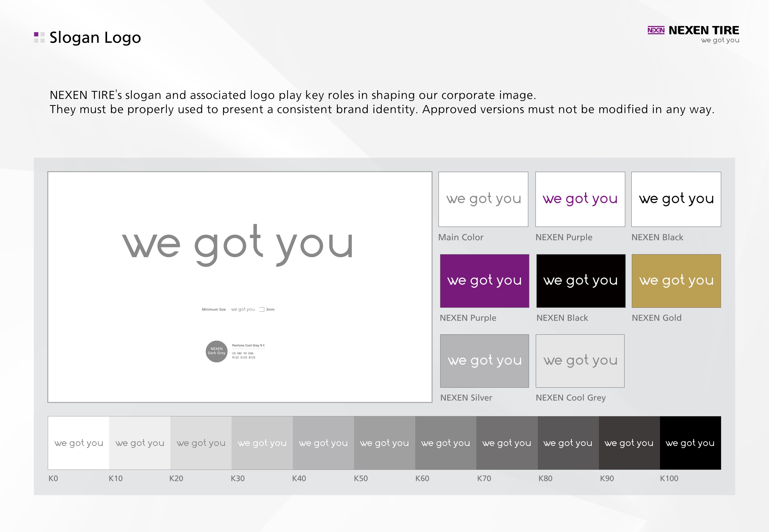Click the sentence starting 'They must be properly used'
This screenshot has width=769, height=532.
382,109
